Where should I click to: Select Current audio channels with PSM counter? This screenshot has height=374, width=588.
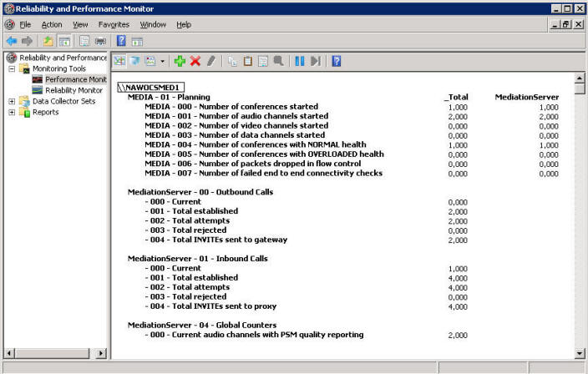[254, 335]
